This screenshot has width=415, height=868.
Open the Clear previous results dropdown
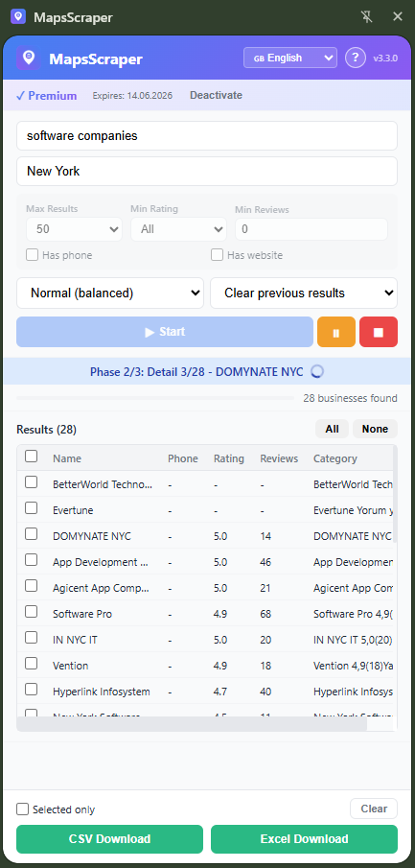click(304, 293)
